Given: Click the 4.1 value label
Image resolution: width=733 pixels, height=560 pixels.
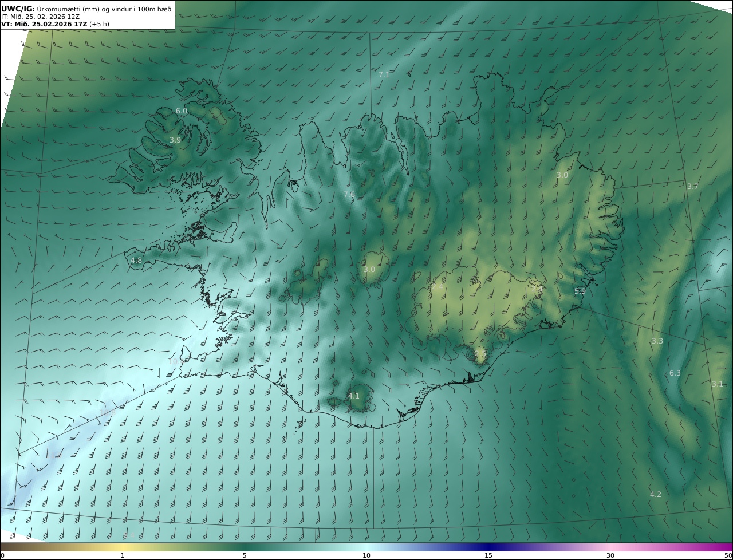Looking at the screenshot, I should click(354, 396).
